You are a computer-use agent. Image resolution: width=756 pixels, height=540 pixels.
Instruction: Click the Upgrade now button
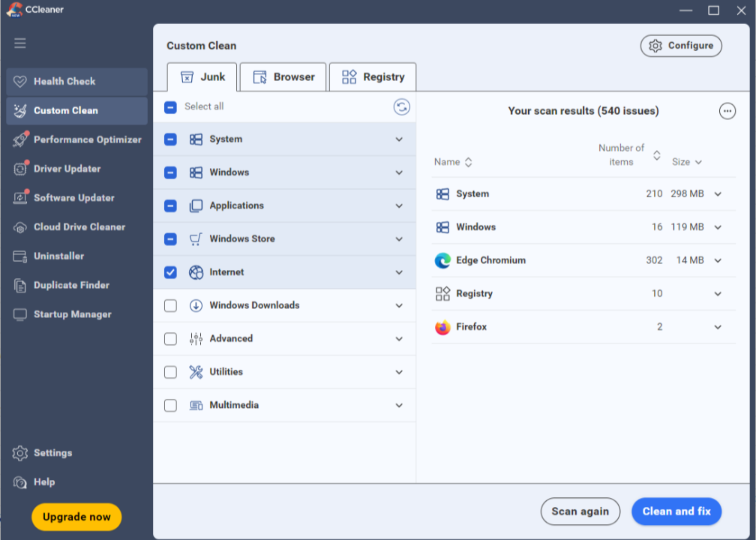click(x=76, y=517)
